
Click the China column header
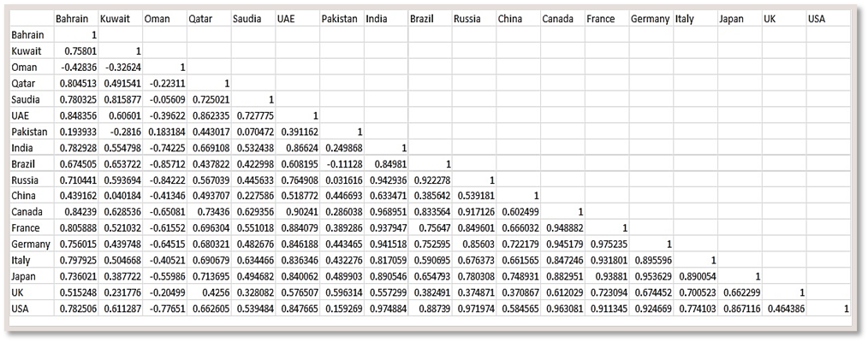coord(518,19)
